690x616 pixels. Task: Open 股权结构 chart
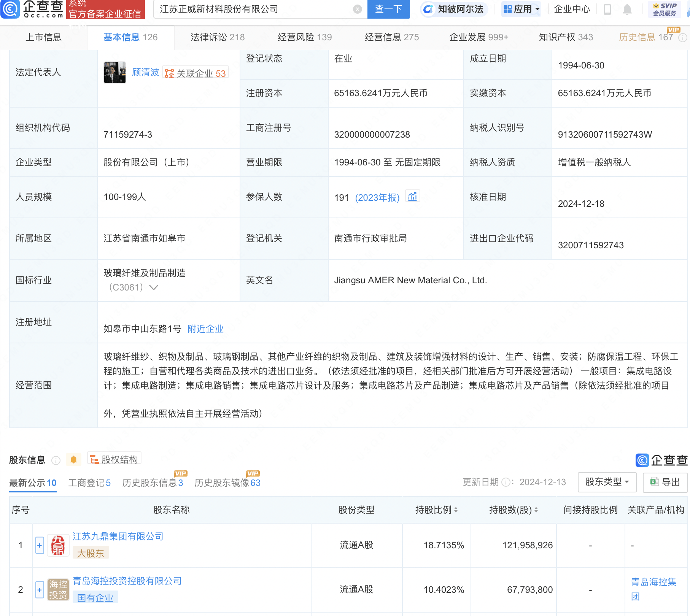(x=114, y=459)
